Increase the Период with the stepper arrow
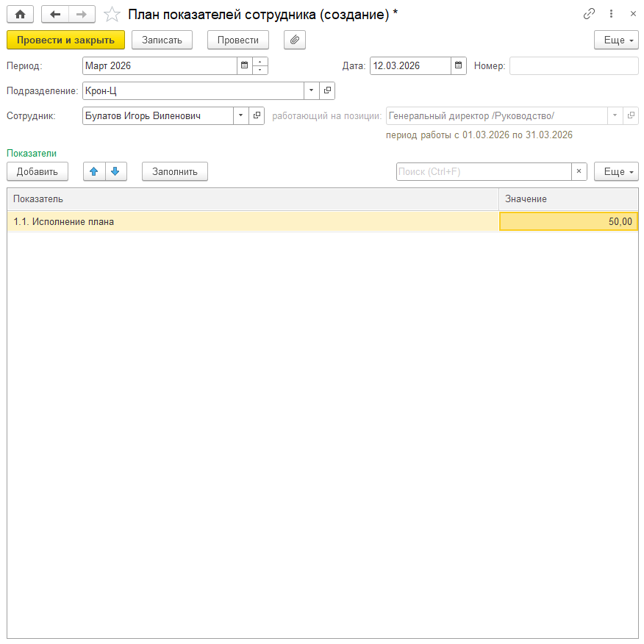The image size is (644, 644). tap(260, 62)
